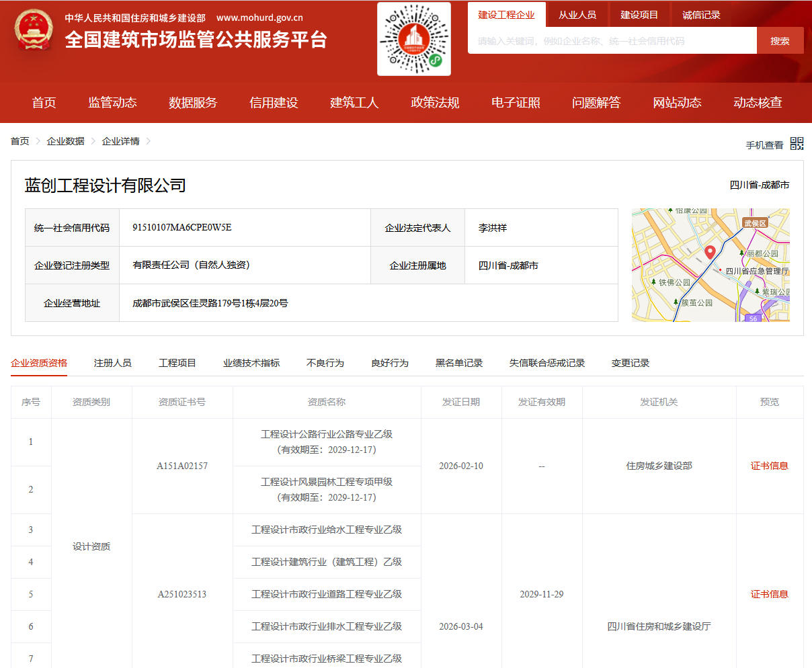Viewport: 812px width, 668px height.
Task: Click the 首页 breadcrumb link
Action: pyautogui.click(x=20, y=141)
